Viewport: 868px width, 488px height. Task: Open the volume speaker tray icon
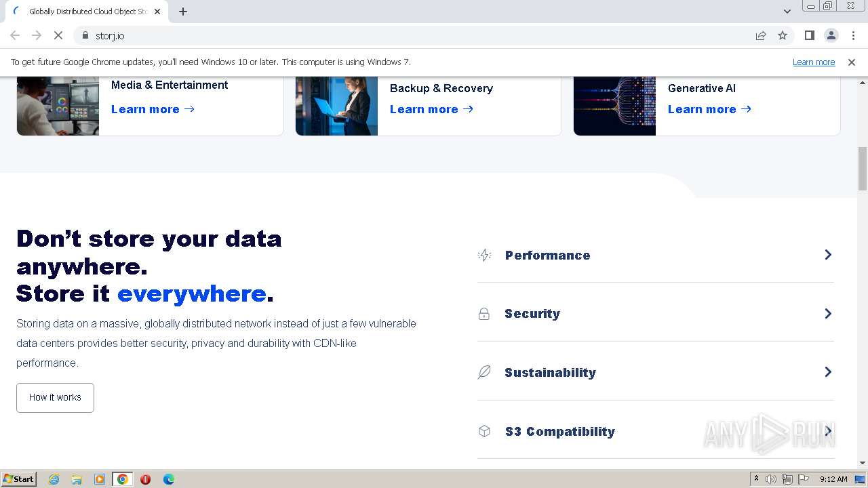coord(771,479)
